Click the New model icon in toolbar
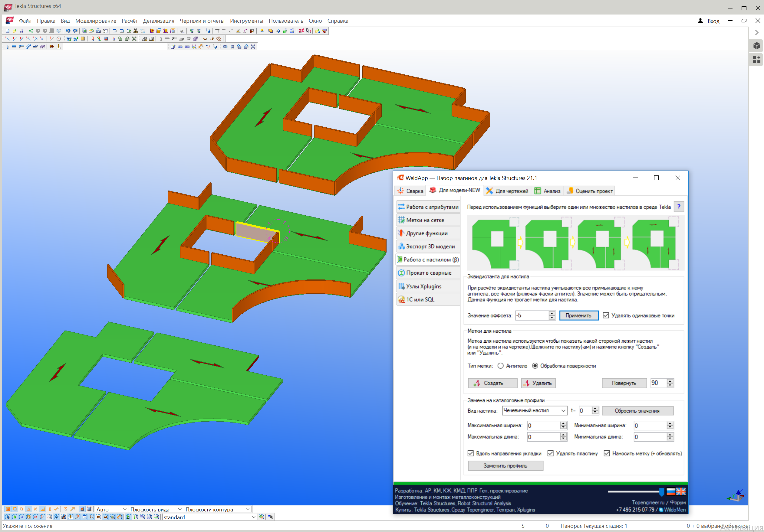764x532 pixels. tap(8, 31)
